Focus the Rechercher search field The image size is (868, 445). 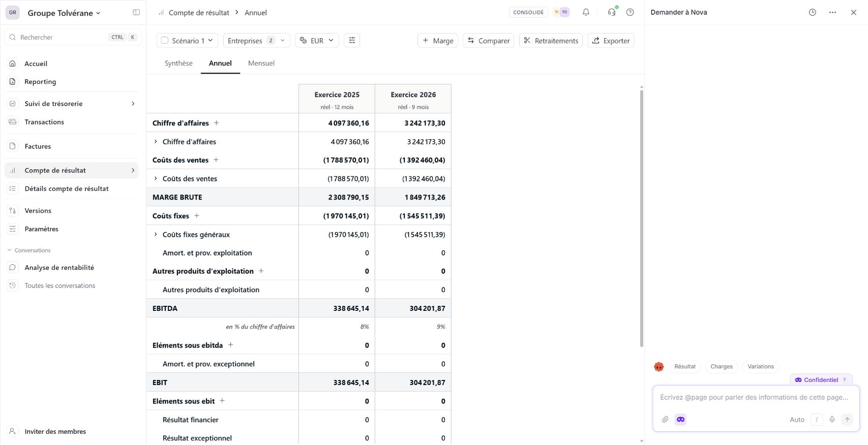tap(73, 37)
